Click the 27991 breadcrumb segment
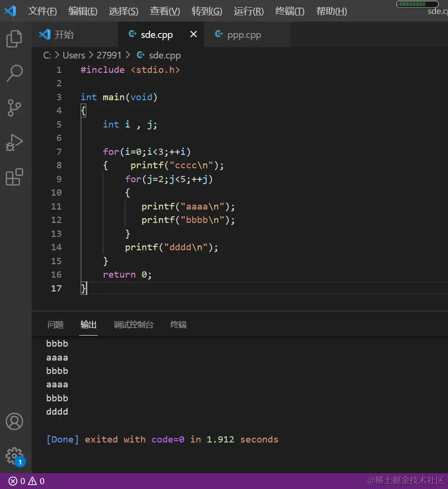This screenshot has width=448, height=489. [x=109, y=55]
